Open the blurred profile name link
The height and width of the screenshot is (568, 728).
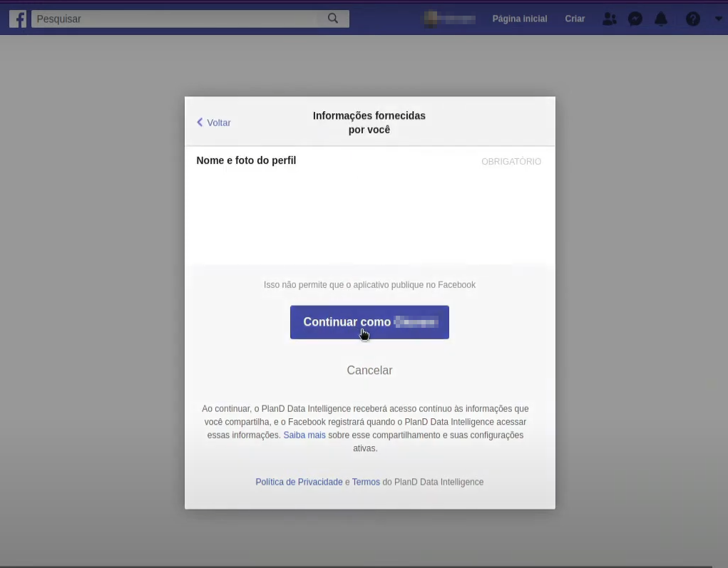[x=450, y=19]
